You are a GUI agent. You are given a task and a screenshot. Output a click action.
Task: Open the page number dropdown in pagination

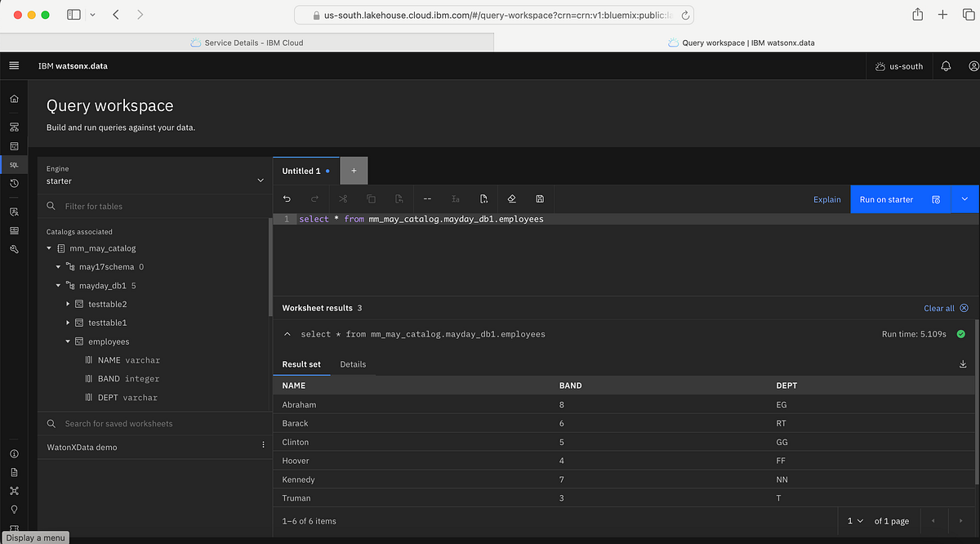click(x=853, y=520)
